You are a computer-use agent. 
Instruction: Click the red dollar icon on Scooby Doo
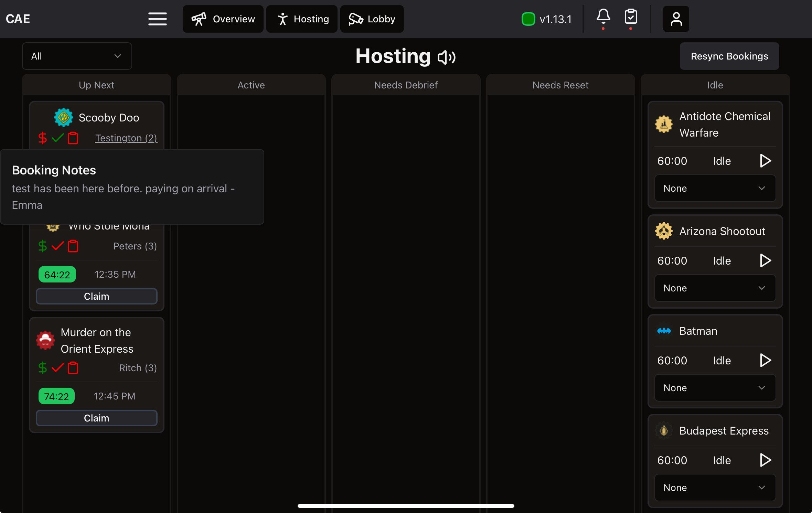[42, 138]
